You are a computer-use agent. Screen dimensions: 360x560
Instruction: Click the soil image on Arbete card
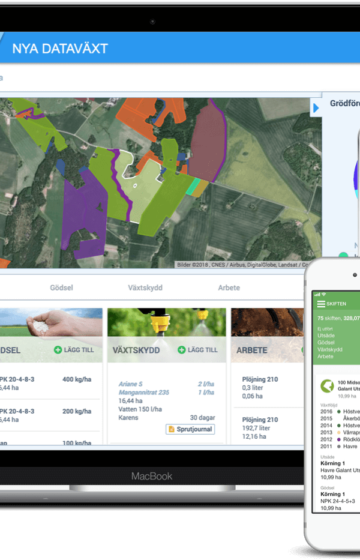268,322
